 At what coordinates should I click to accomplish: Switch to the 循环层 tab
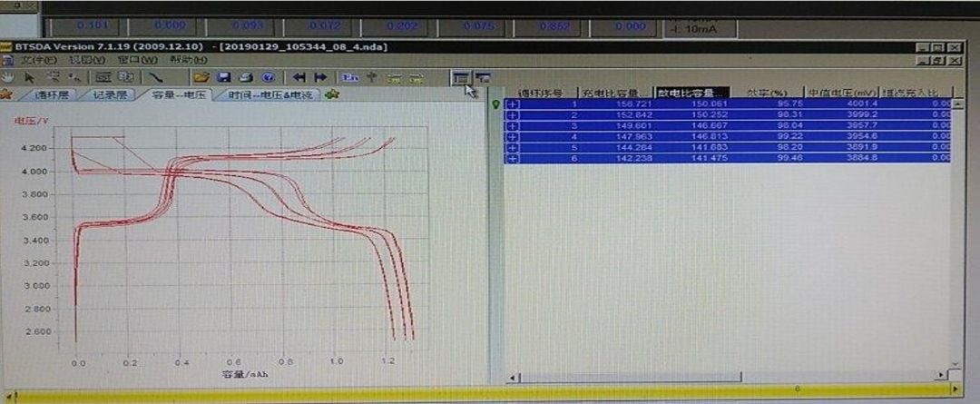tap(52, 94)
